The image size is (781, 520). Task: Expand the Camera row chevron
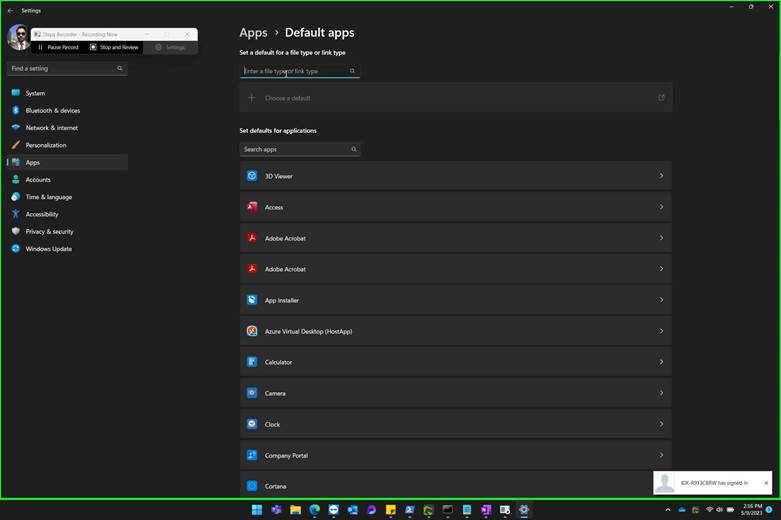click(661, 393)
